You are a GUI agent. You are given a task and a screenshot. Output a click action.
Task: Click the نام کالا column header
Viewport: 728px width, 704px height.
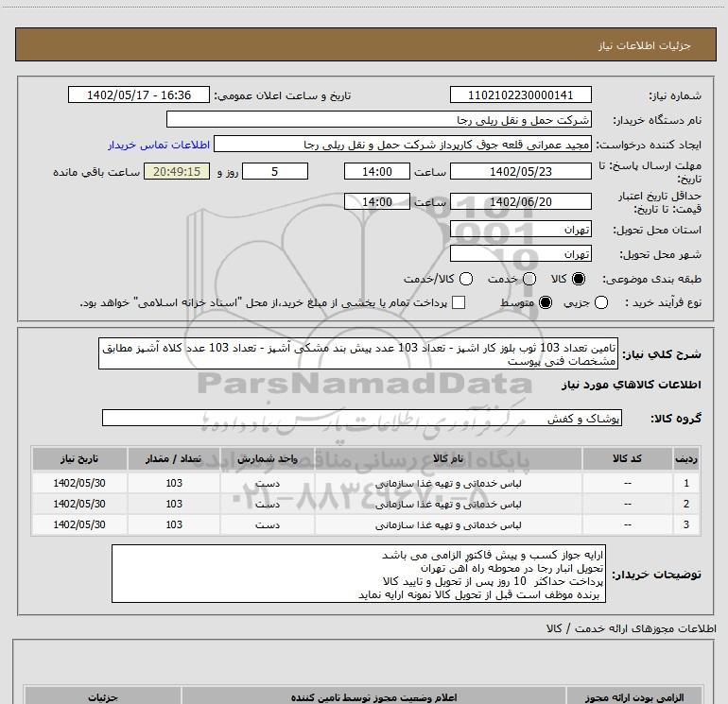pos(448,458)
